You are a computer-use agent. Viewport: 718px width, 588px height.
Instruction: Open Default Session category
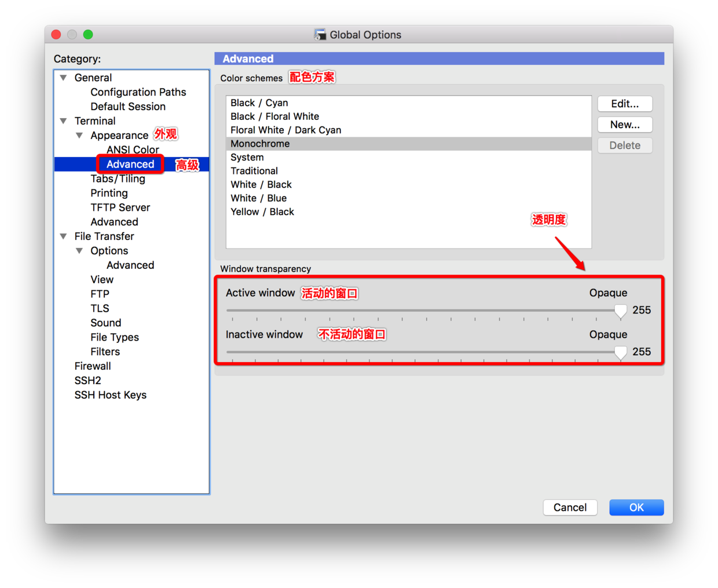click(x=128, y=107)
